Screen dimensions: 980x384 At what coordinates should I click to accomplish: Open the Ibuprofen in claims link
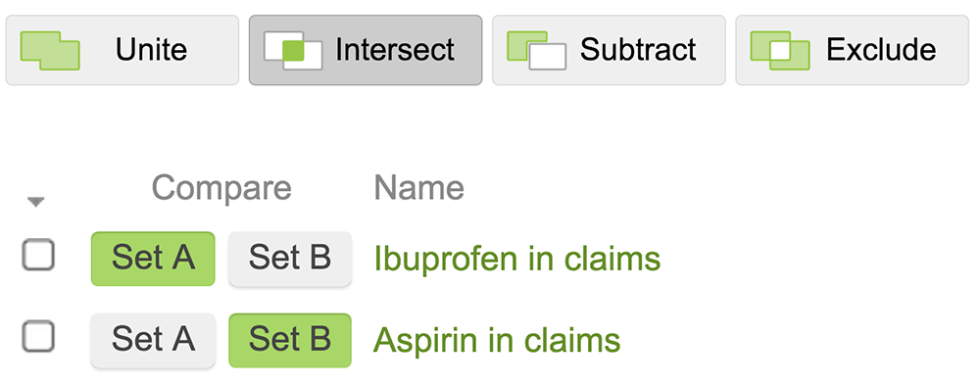pyautogui.click(x=516, y=259)
